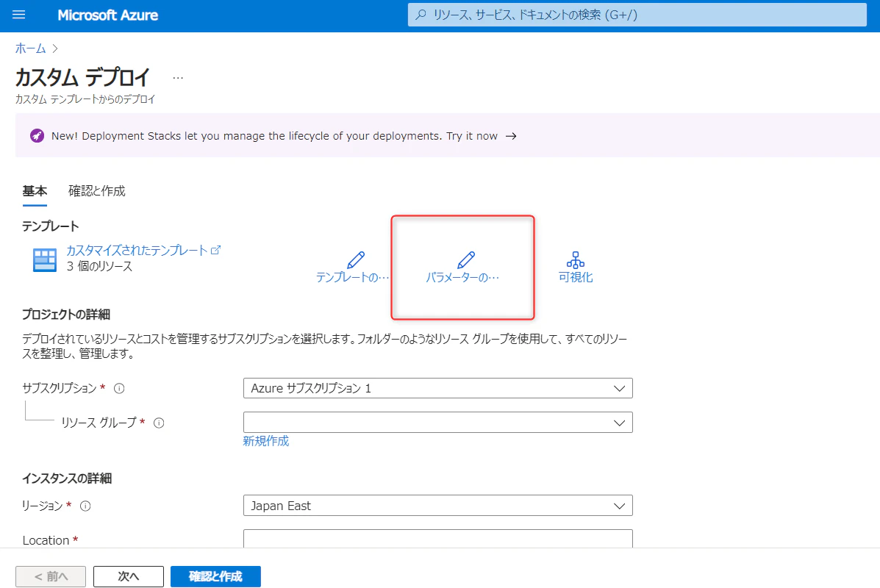The width and height of the screenshot is (880, 588).
Task: Show サブスクリプション info tooltip
Action: 119,388
